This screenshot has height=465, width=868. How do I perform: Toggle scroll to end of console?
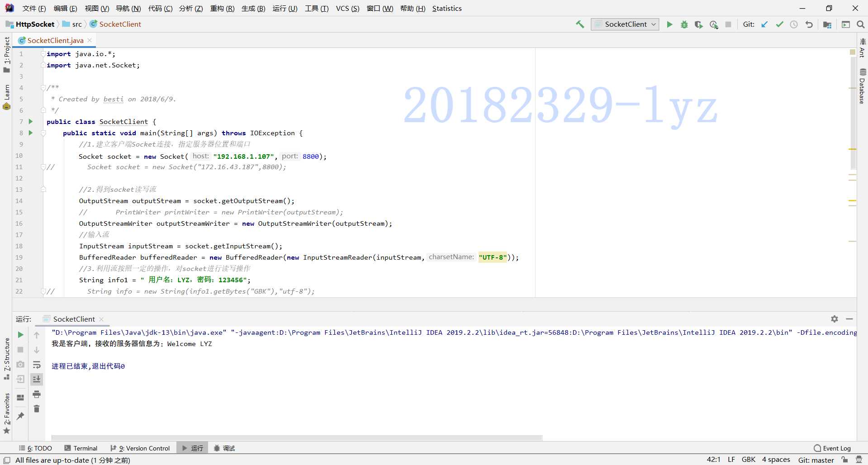tap(37, 379)
